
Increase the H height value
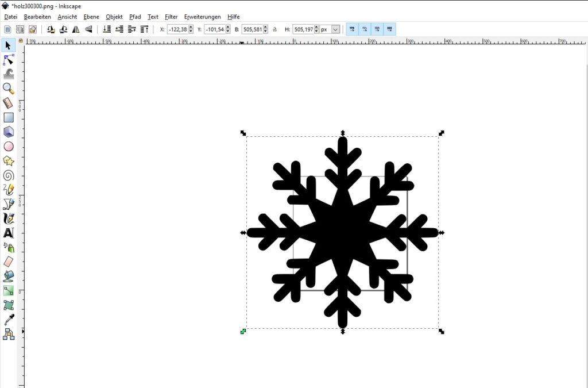tap(316, 27)
